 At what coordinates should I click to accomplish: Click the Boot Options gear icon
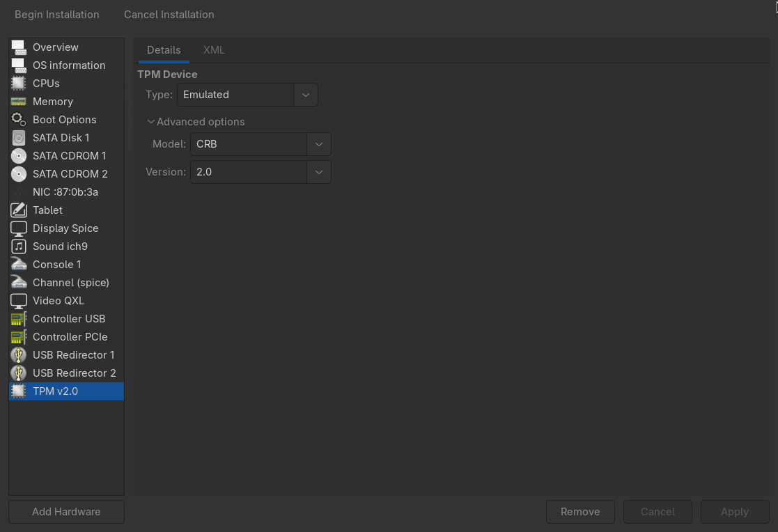(x=18, y=119)
